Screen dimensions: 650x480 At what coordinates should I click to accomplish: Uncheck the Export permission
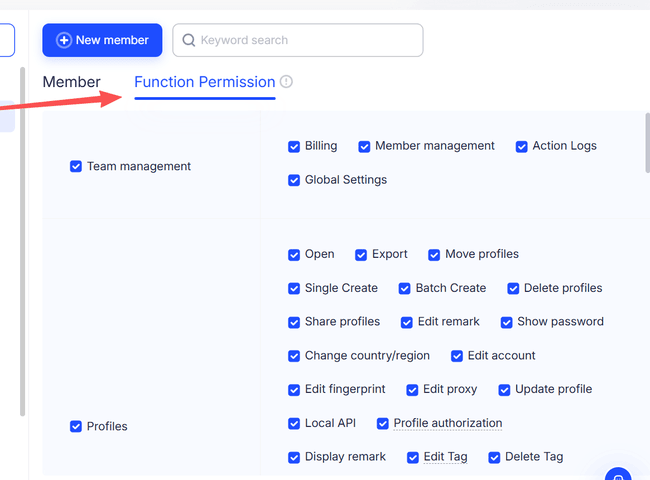pyautogui.click(x=361, y=255)
